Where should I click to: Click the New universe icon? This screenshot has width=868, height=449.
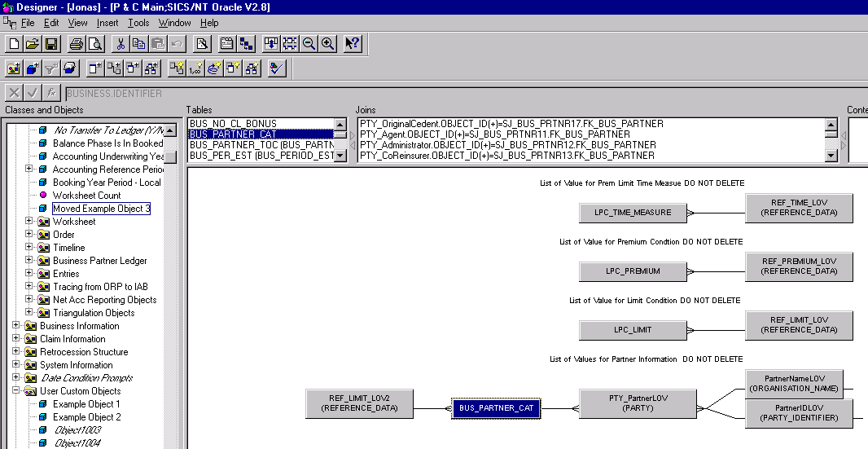13,44
